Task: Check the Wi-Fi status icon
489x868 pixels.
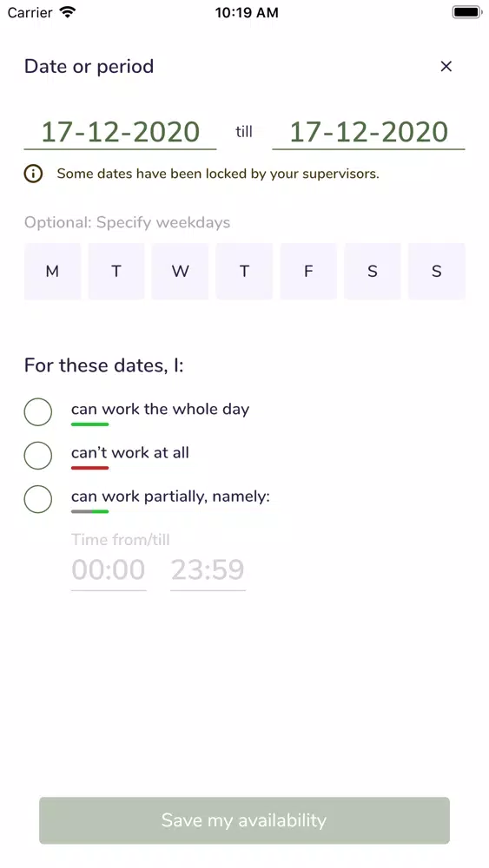Action: (x=68, y=12)
